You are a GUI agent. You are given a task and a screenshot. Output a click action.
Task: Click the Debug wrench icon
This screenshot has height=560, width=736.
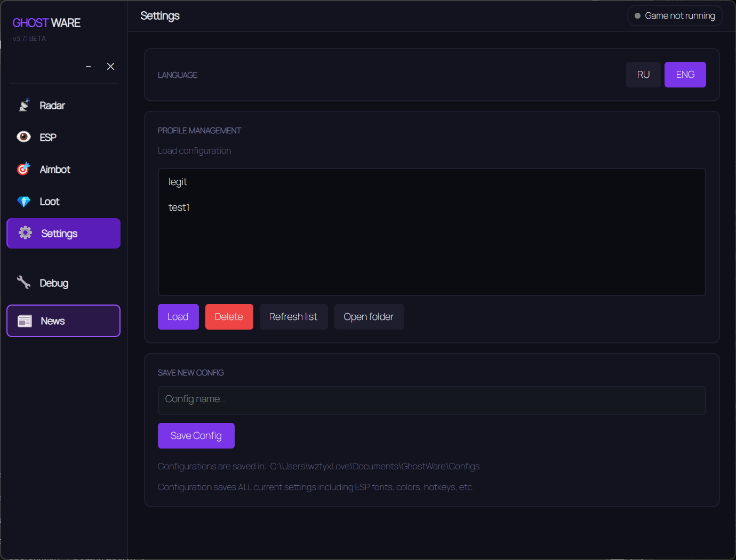[24, 283]
